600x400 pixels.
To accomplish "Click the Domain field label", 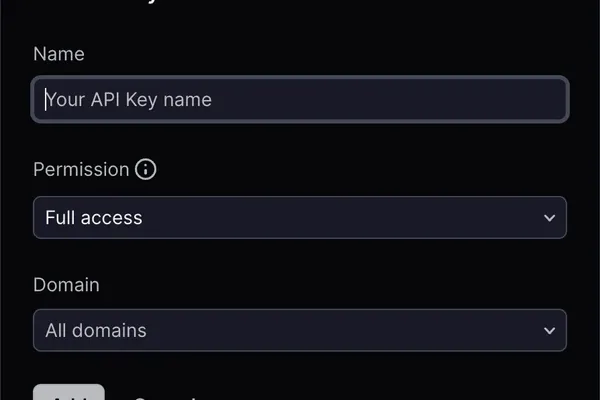I will [66, 285].
